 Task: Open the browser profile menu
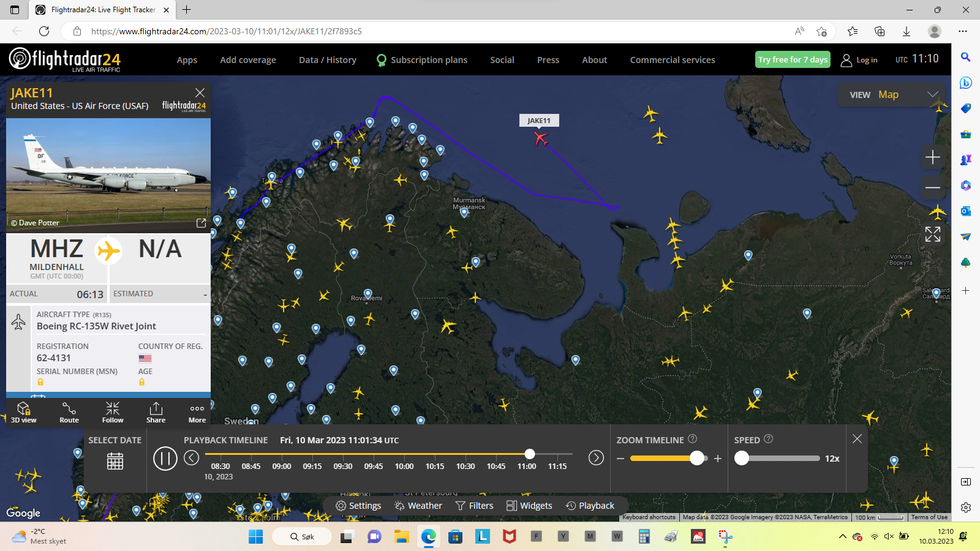pyautogui.click(x=935, y=31)
